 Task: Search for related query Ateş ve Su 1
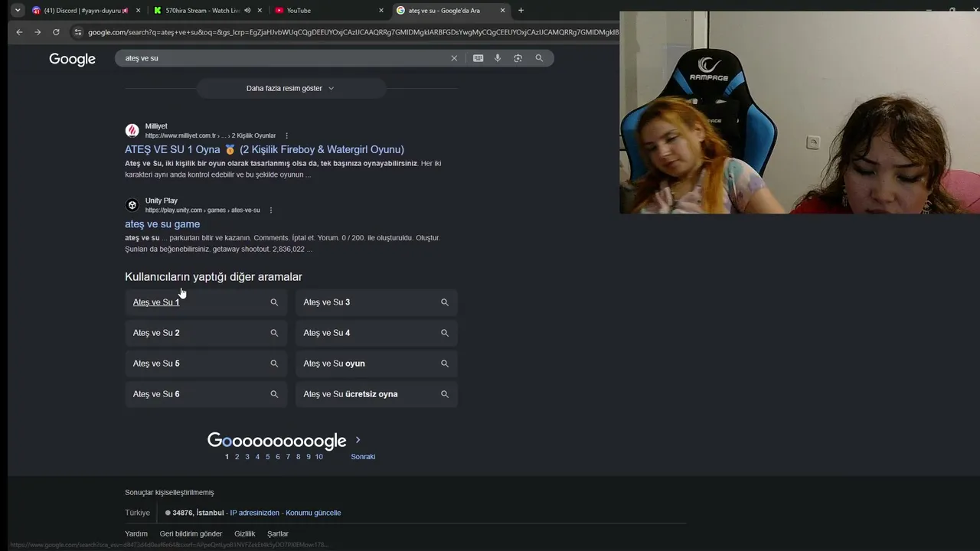(x=206, y=302)
